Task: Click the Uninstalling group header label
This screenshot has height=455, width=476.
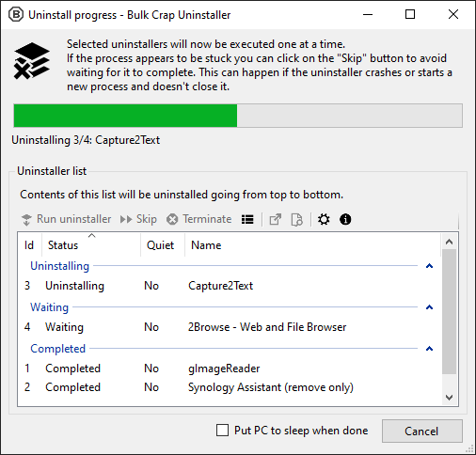Action: click(x=59, y=266)
